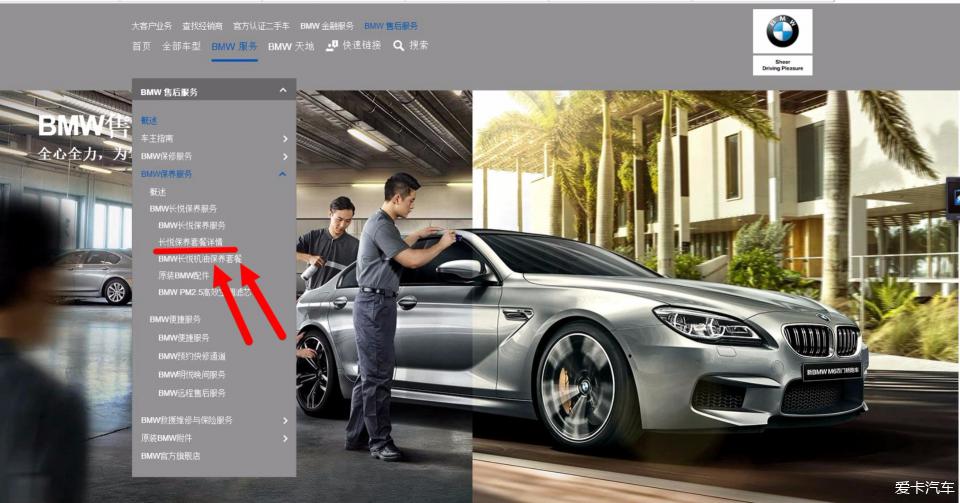Click the search magnifier icon
This screenshot has height=503, width=960.
399,46
